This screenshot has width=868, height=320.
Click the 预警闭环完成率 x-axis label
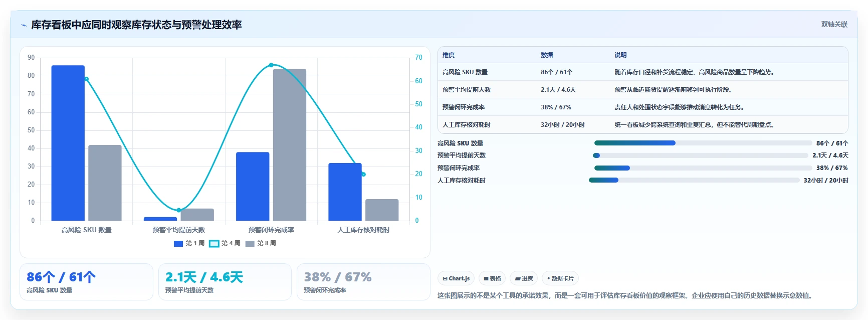pos(271,230)
